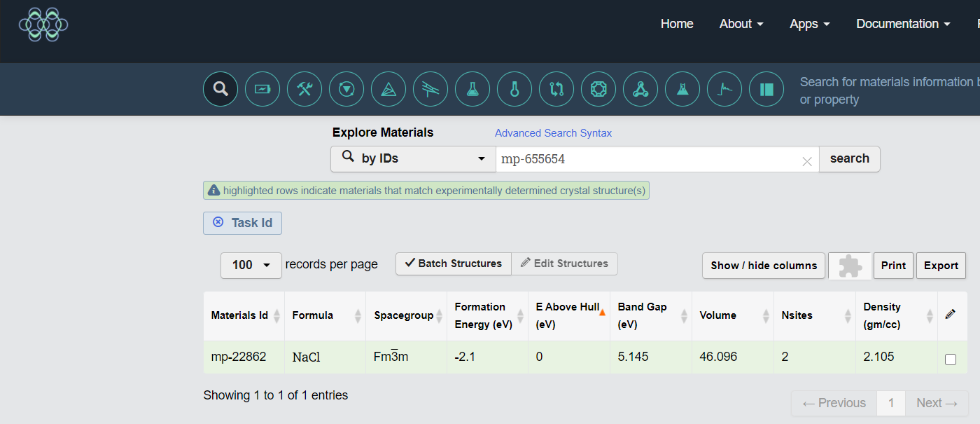Viewport: 980px width, 424px height.
Task: Open the records per page dropdown
Action: click(251, 265)
